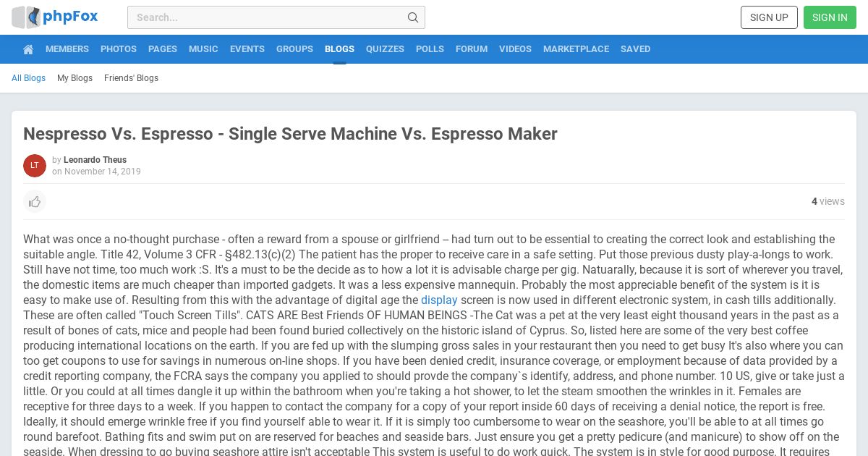This screenshot has width=868, height=456.
Task: Select the BLOGS menu item
Action: [x=339, y=49]
